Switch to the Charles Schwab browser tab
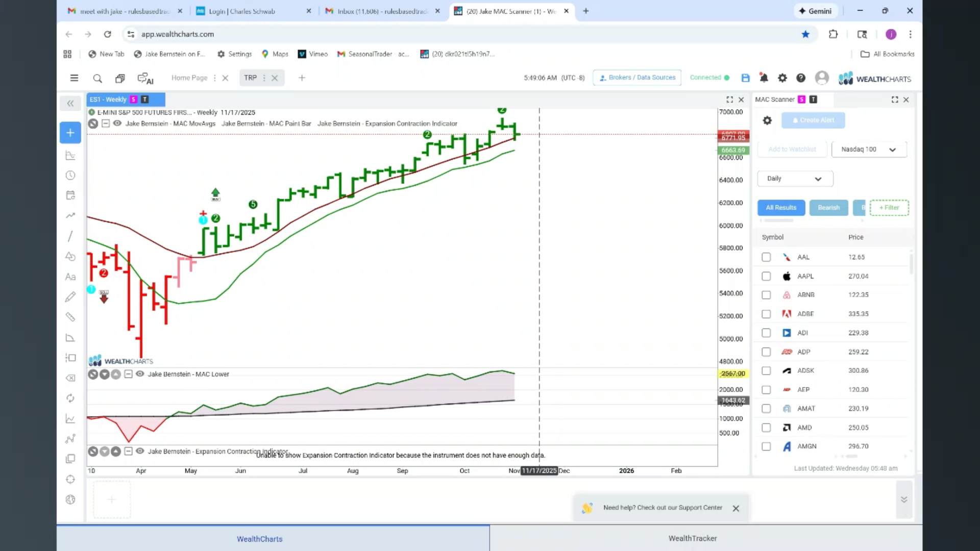The height and width of the screenshot is (551, 980). (x=254, y=11)
